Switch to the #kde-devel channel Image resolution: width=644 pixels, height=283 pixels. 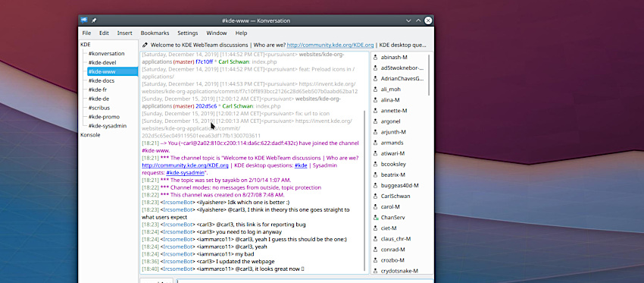tap(102, 62)
